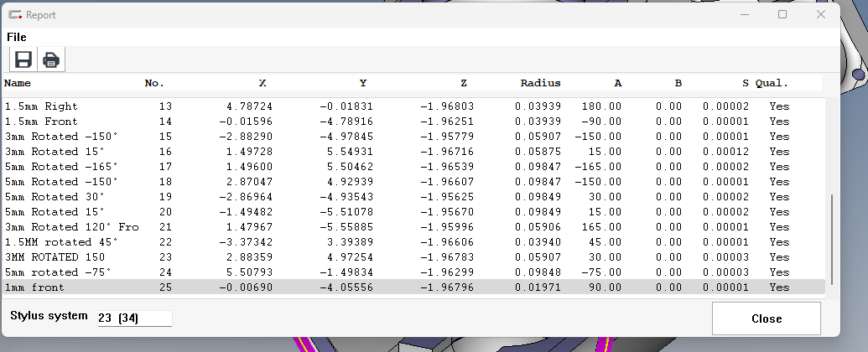Click the Print report icon
868x352 pixels.
51,60
